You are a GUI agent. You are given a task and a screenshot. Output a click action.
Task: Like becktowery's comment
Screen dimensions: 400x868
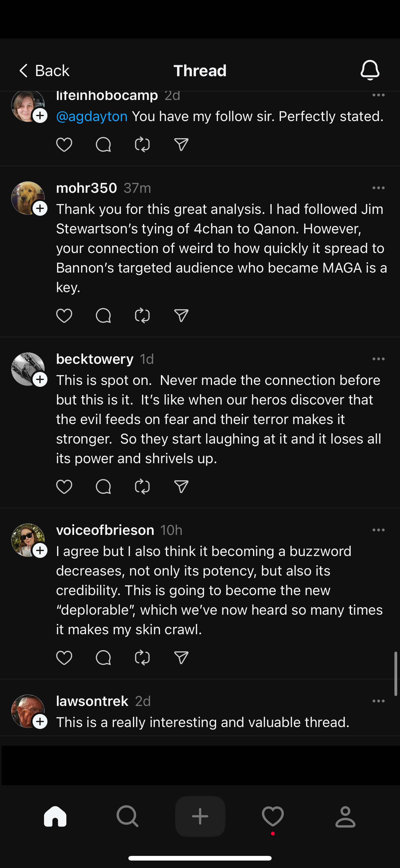[x=64, y=486]
